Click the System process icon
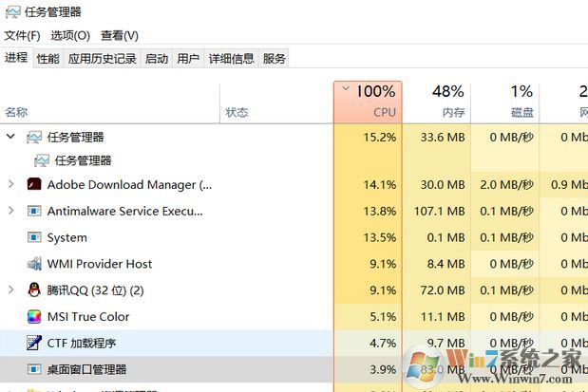The image size is (588, 392). 34,237
